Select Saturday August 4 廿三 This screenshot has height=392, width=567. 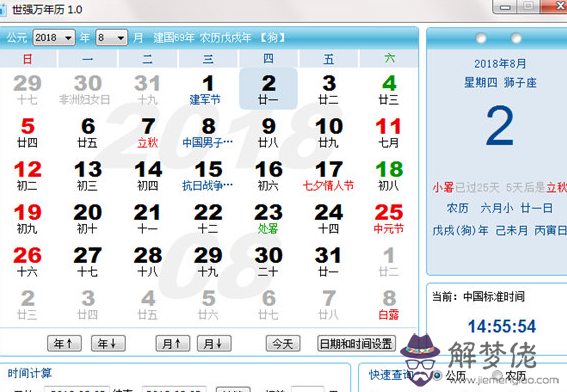pos(389,89)
